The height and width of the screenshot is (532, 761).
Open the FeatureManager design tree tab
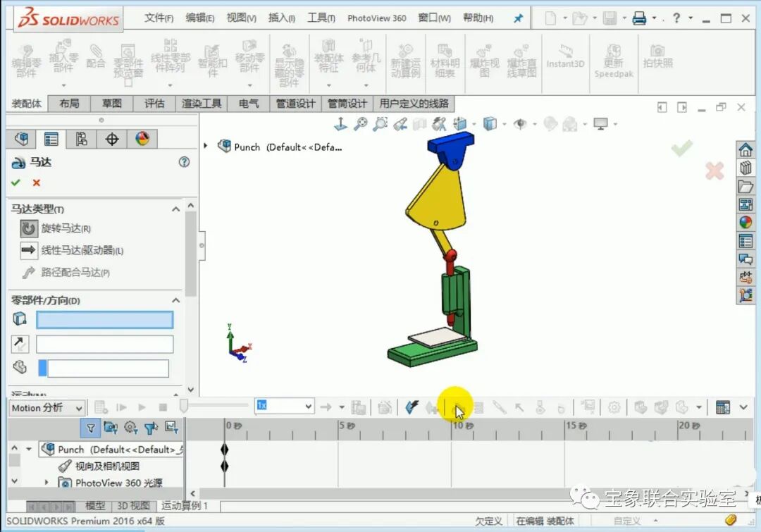pyautogui.click(x=21, y=140)
